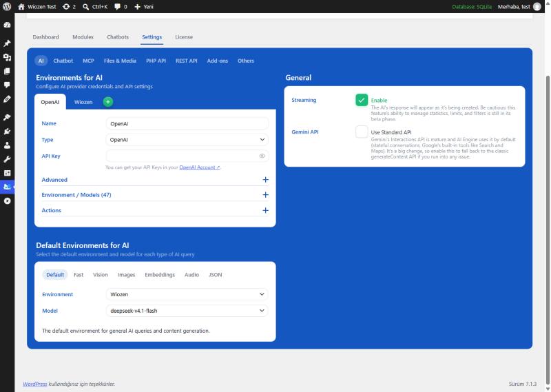Screen dimensions: 551x392
Task: Click the Yeni plus button
Action: [x=144, y=6]
